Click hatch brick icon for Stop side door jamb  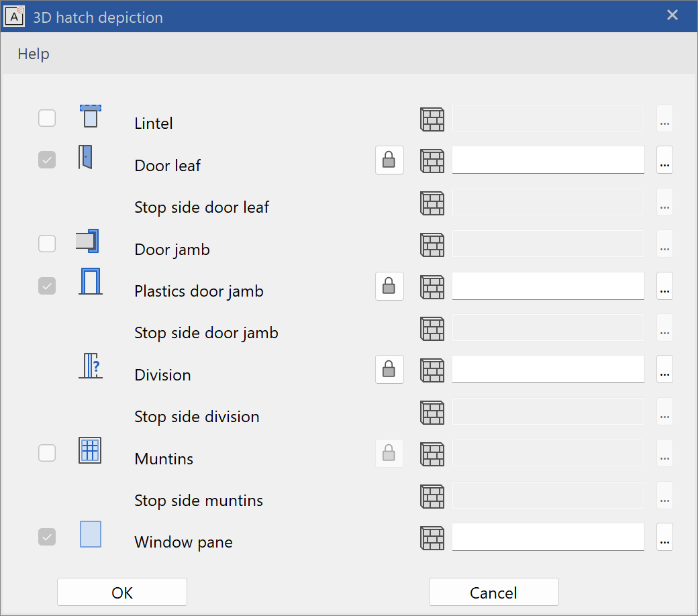(x=432, y=329)
